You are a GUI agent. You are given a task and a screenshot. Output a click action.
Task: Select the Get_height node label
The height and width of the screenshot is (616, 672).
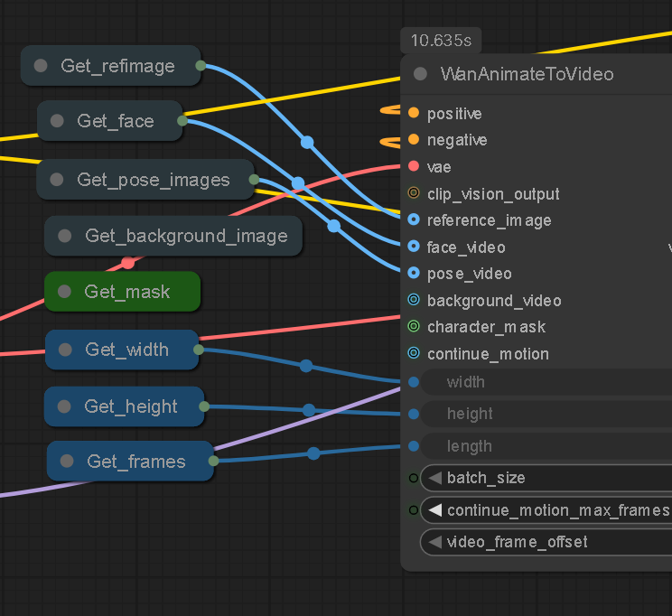131,406
